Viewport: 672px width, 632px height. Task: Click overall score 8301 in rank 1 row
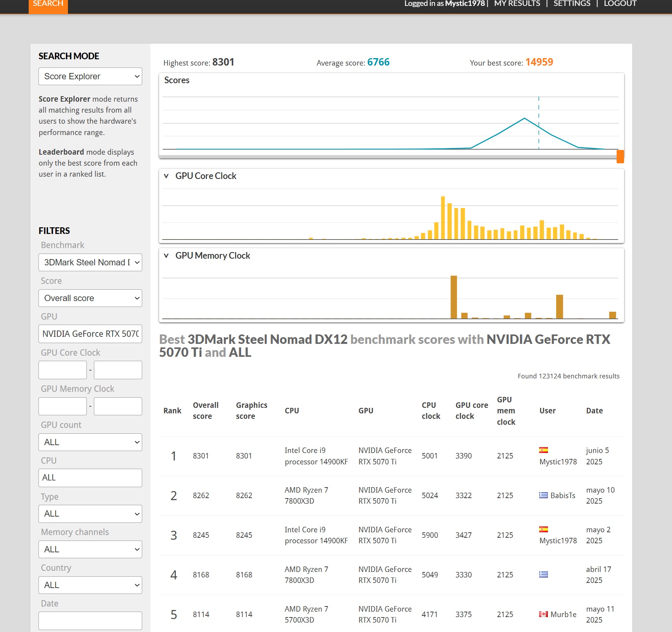pos(201,456)
